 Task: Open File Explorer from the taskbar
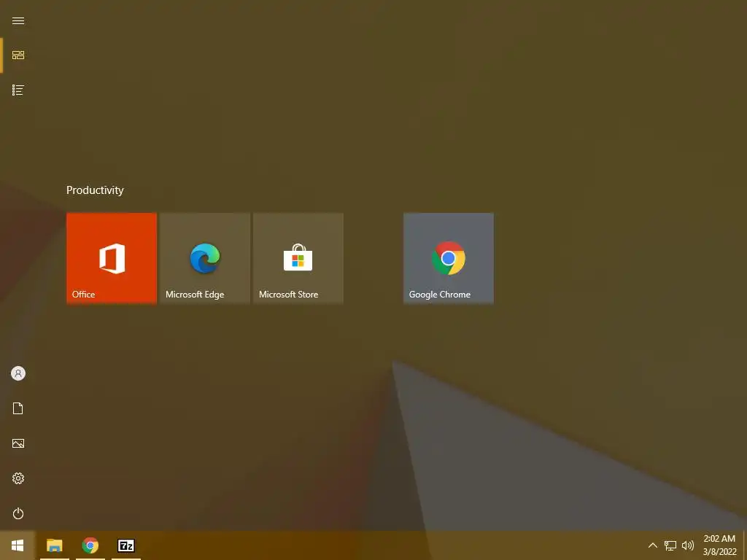coord(54,545)
